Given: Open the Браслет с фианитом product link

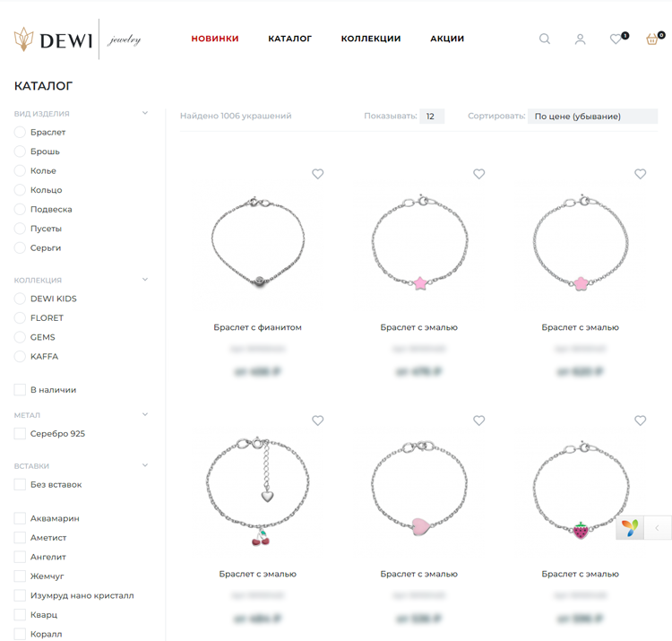Looking at the screenshot, I should point(257,327).
